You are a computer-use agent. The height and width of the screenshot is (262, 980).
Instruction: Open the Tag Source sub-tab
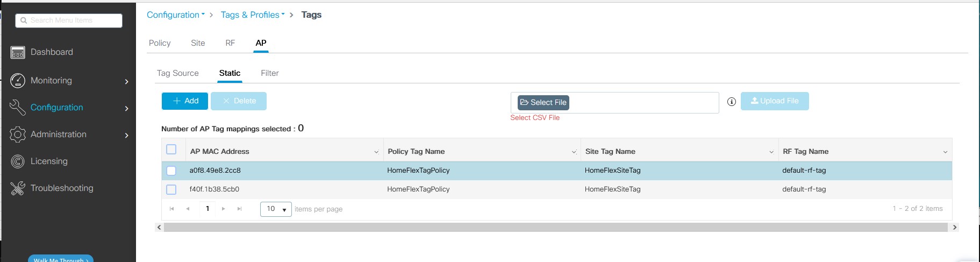178,73
